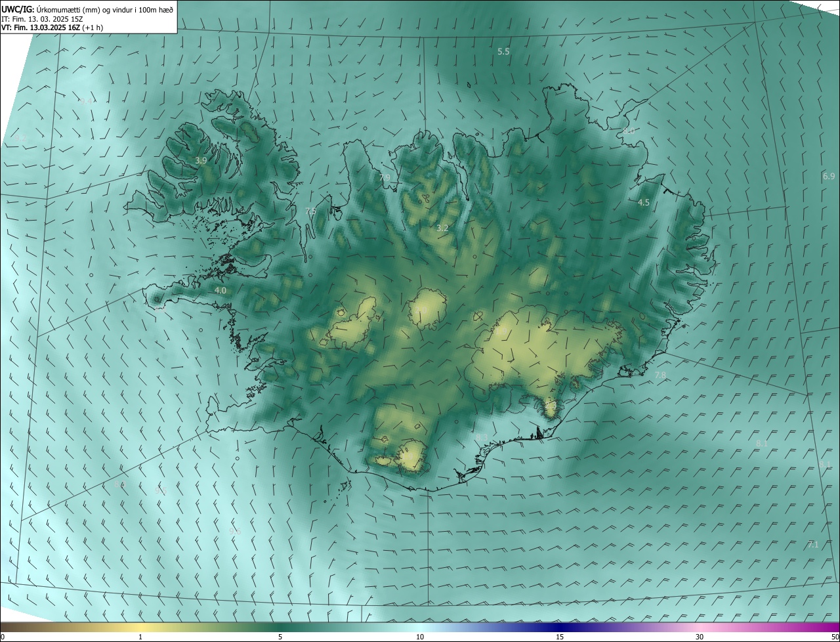Click the 4.0 value label
Viewport: 840px width, 642px height.
click(220, 290)
